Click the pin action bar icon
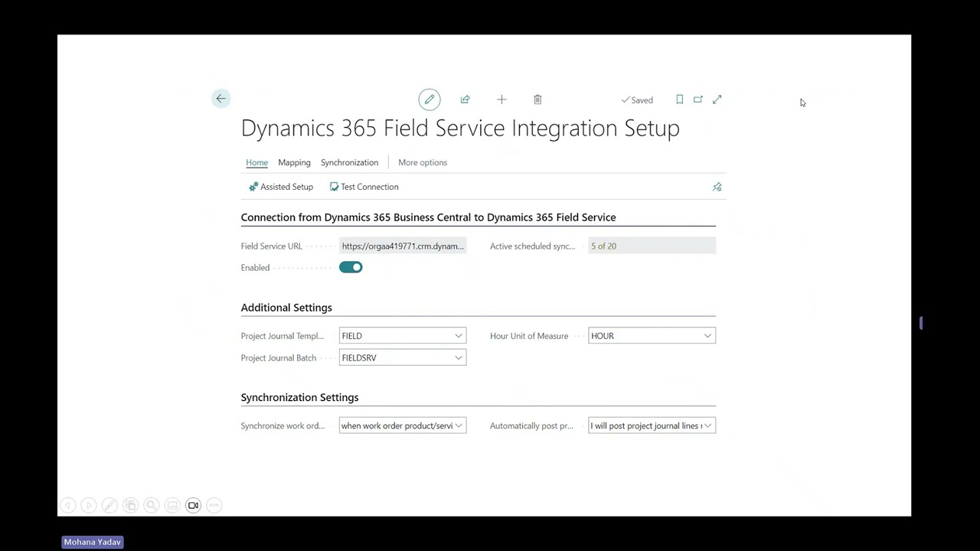Viewport: 980px width, 551px height. click(717, 187)
